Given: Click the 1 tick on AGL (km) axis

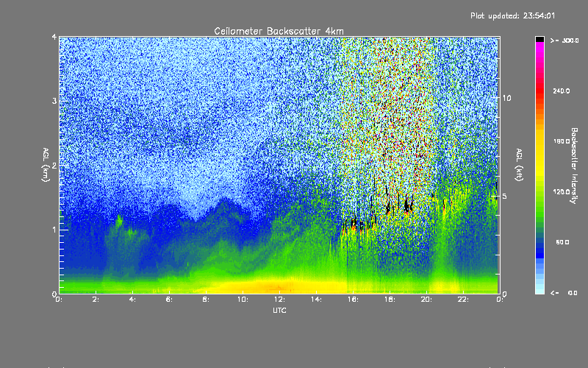Looking at the screenshot, I should point(54,230).
